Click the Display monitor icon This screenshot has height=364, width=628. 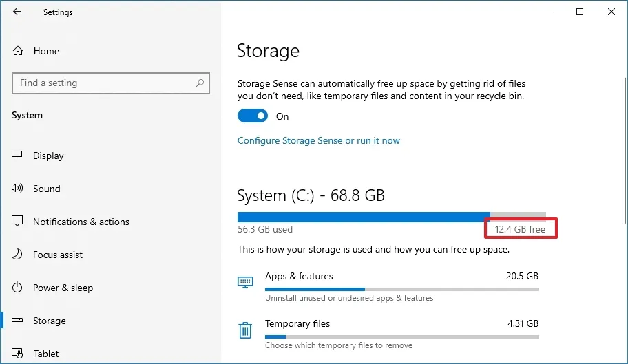[x=17, y=156]
